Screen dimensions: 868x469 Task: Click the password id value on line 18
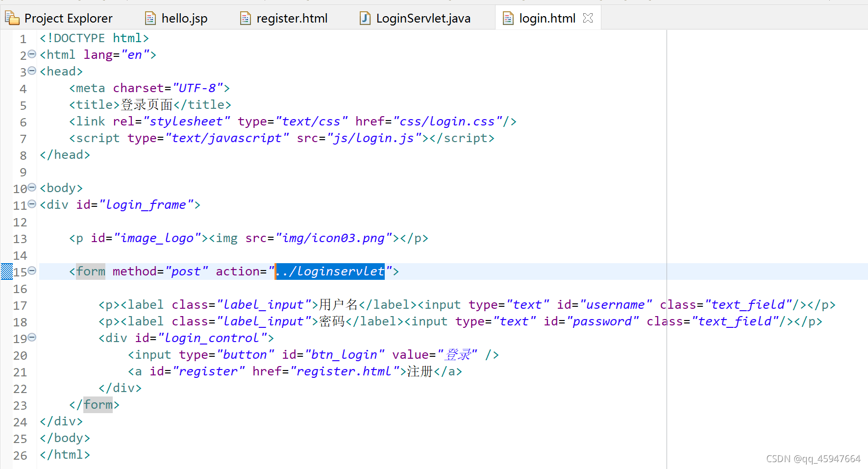(602, 321)
